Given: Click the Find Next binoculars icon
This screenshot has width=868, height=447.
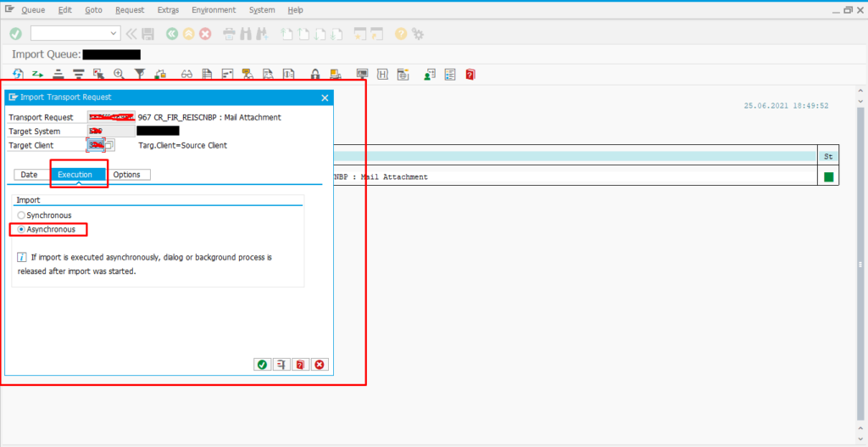Looking at the screenshot, I should click(263, 34).
